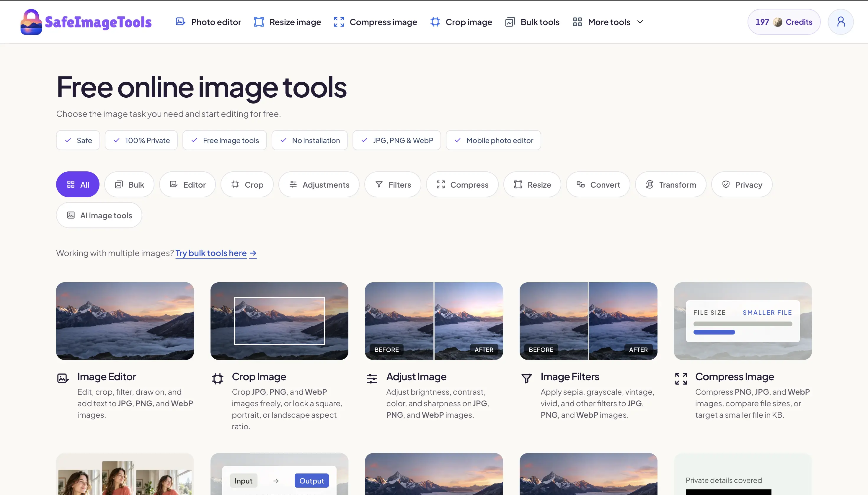Click the 100% Private badge
Screen dimensions: 868x495
pyautogui.click(x=141, y=140)
